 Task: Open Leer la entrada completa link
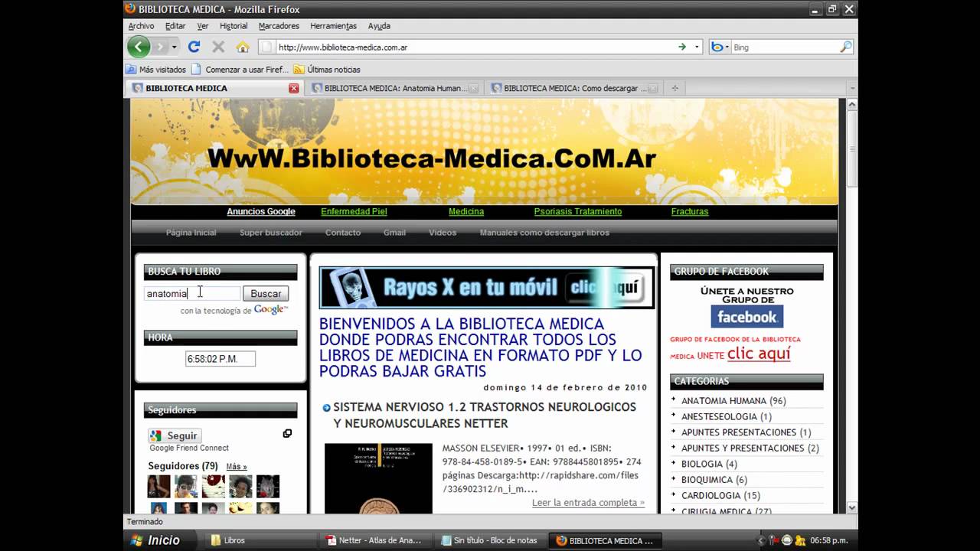pos(588,503)
